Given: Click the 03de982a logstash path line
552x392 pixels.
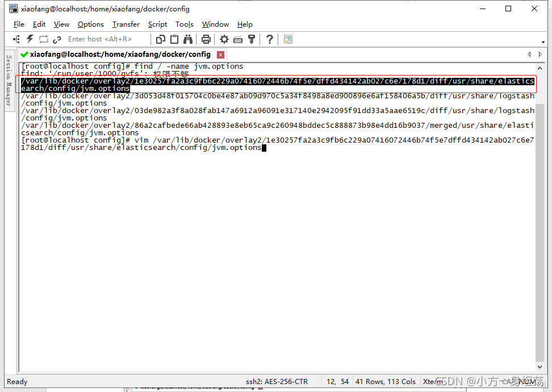Looking at the screenshot, I should coord(277,114).
